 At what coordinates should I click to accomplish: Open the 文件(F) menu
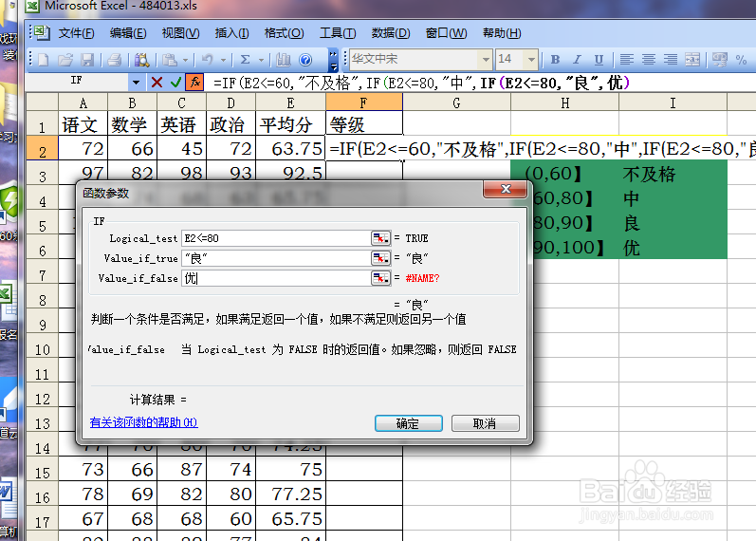tap(76, 33)
